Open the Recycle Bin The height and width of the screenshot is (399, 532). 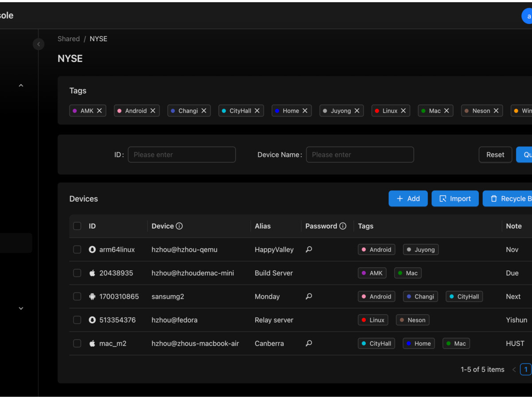pyautogui.click(x=507, y=199)
